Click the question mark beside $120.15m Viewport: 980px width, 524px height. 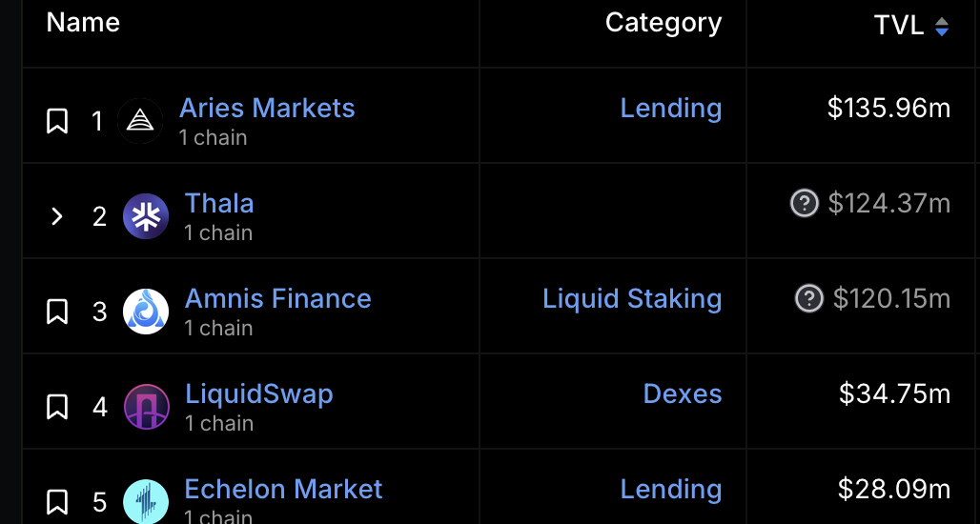point(808,298)
